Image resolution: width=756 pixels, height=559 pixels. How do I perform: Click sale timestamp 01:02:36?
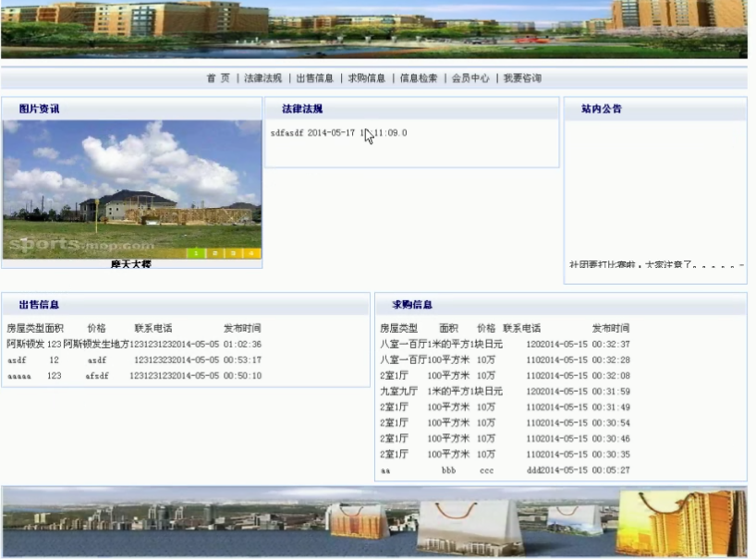tap(242, 344)
